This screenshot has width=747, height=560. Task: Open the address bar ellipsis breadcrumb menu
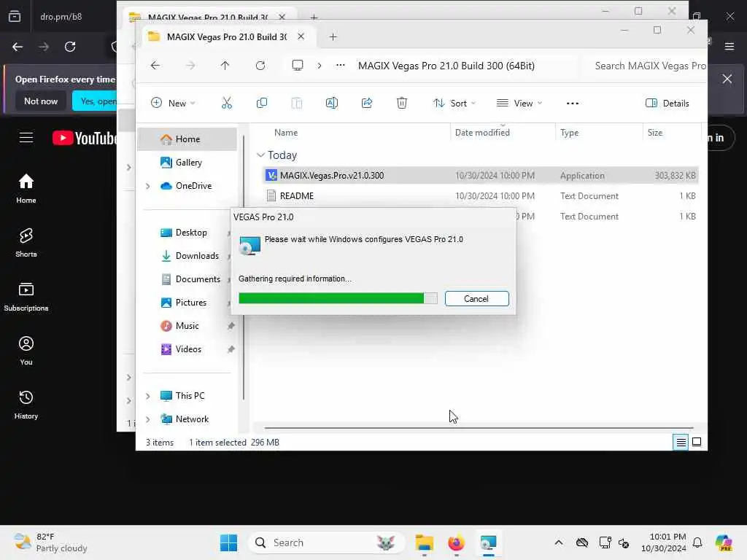coord(340,65)
